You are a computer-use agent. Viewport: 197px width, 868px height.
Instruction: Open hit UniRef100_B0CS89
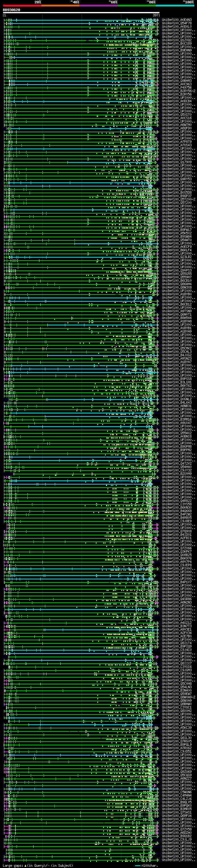[x=176, y=43]
